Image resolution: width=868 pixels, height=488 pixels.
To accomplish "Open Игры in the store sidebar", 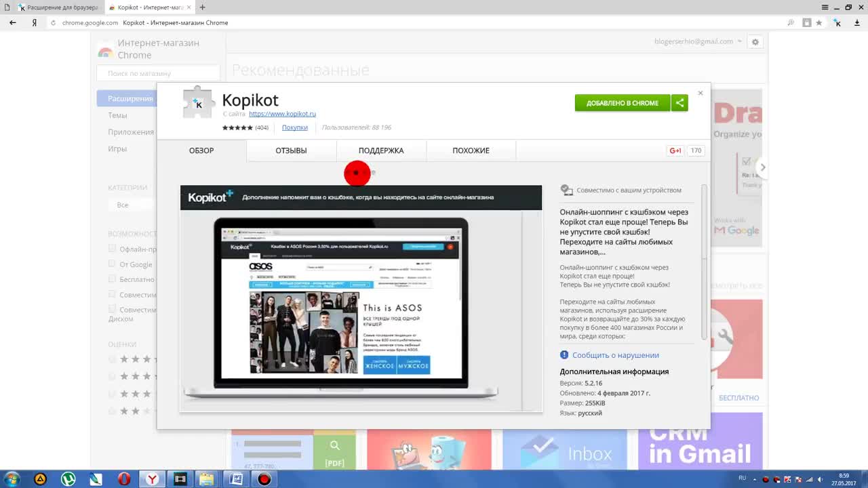I will [x=117, y=149].
